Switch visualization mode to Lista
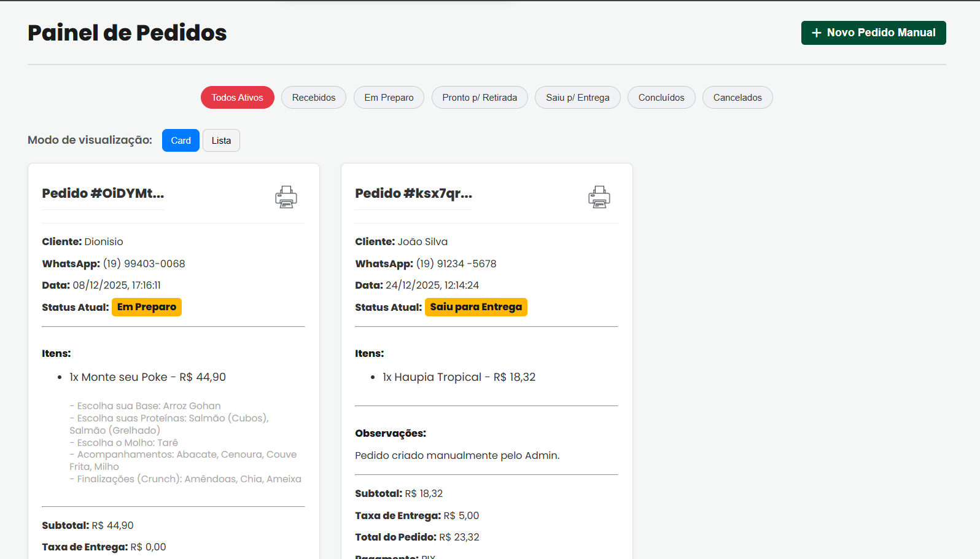Viewport: 980px width, 559px height. 221,141
